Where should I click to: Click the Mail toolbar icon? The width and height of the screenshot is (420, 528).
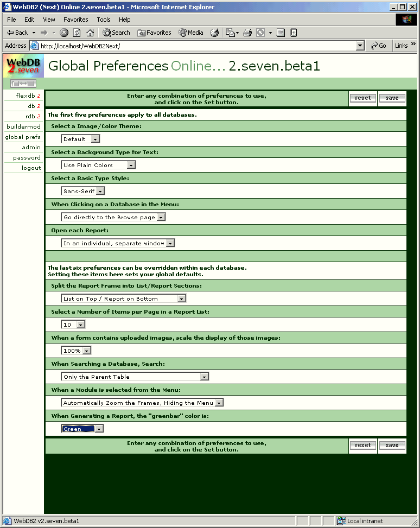(231, 33)
